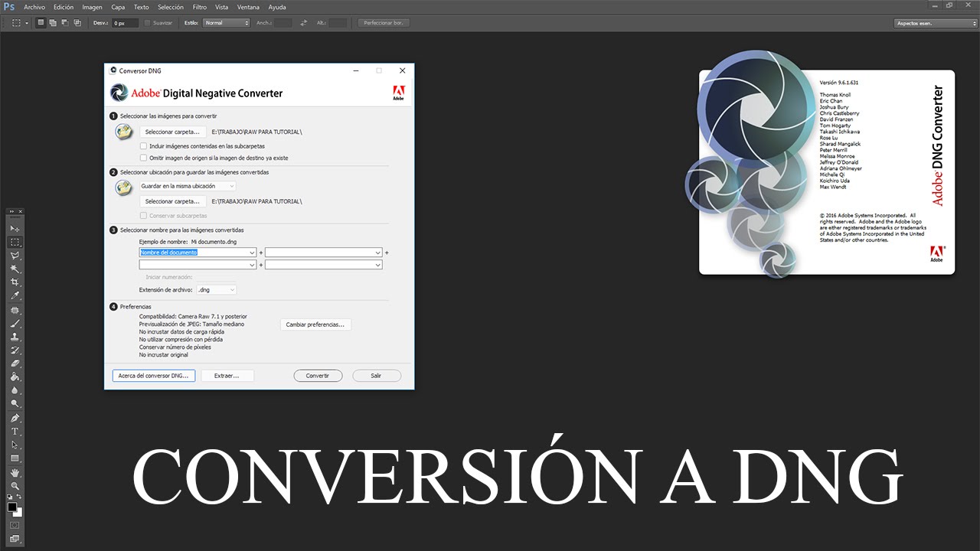Open the Filtro menu
Viewport: 980px width, 551px height.
point(200,7)
